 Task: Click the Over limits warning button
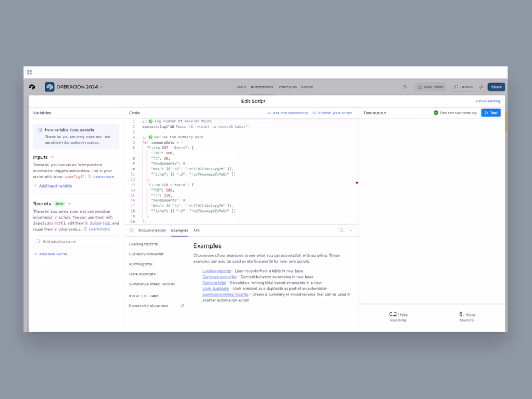430,87
